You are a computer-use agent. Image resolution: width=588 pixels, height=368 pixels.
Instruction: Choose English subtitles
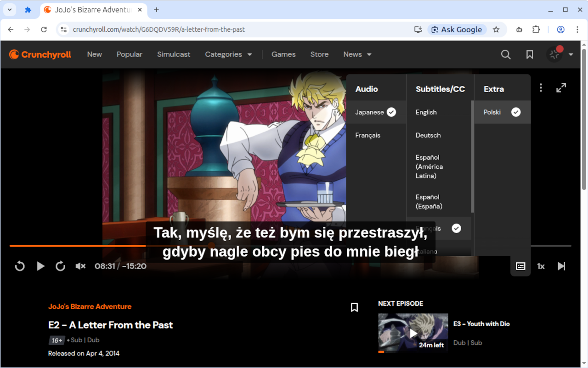[x=439, y=112]
